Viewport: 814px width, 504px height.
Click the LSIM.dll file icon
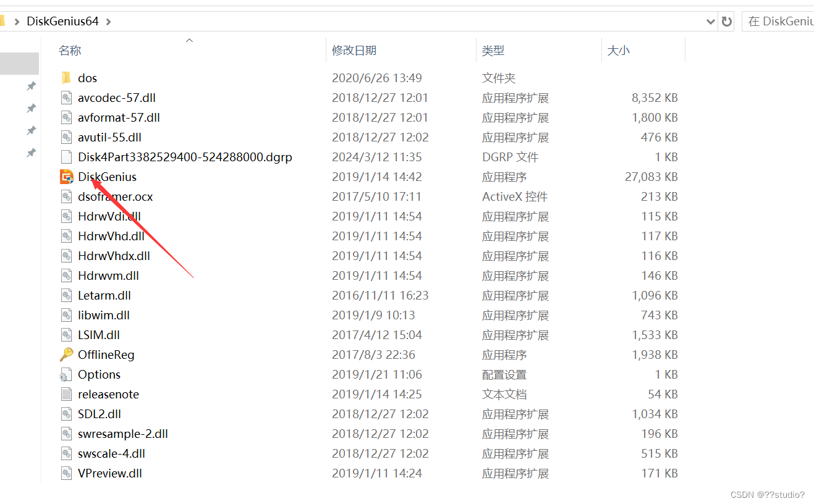pyautogui.click(x=66, y=335)
